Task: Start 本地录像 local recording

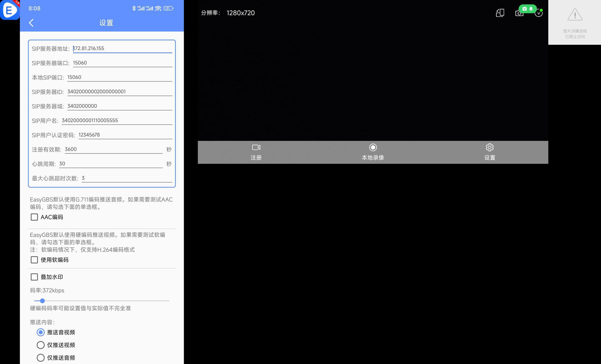Action: pos(373,152)
